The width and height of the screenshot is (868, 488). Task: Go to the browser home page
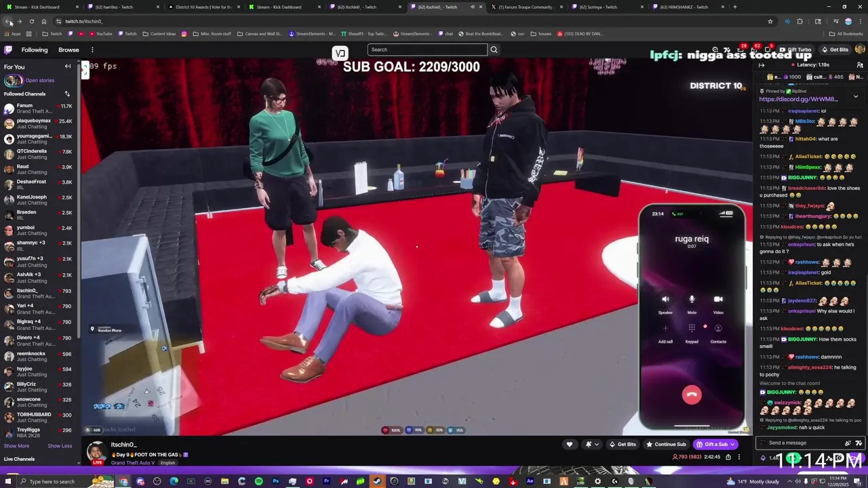tap(44, 21)
